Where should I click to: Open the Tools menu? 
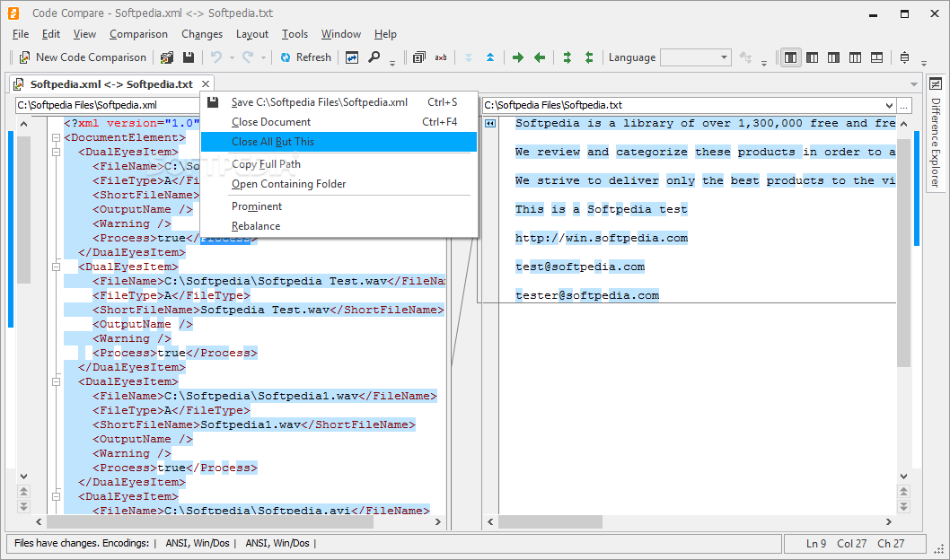point(295,34)
